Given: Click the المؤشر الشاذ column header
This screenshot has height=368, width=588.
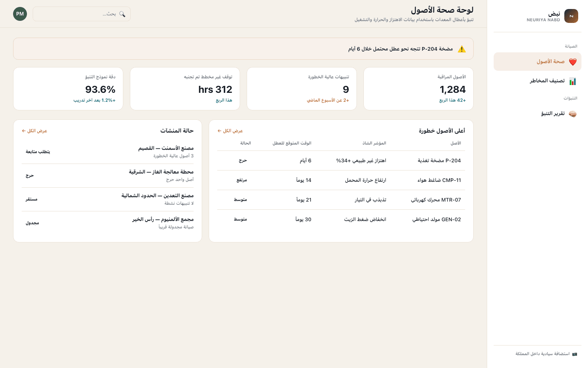Looking at the screenshot, I should pyautogui.click(x=374, y=143).
